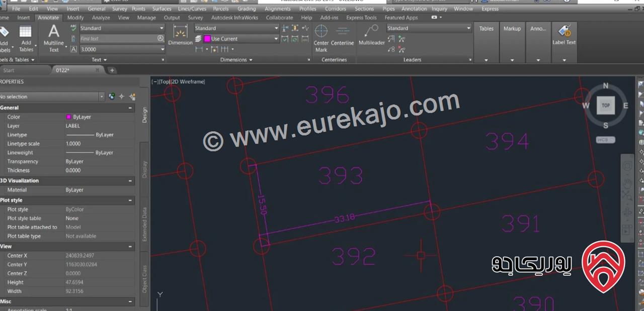Viewport: 644px width, 311px height.
Task: Add a new drawing tab
Action: point(112,70)
